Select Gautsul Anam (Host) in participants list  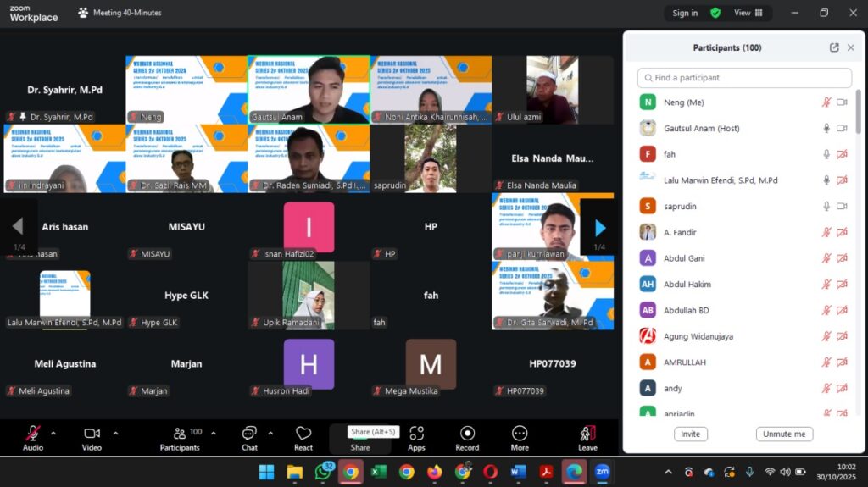click(701, 129)
